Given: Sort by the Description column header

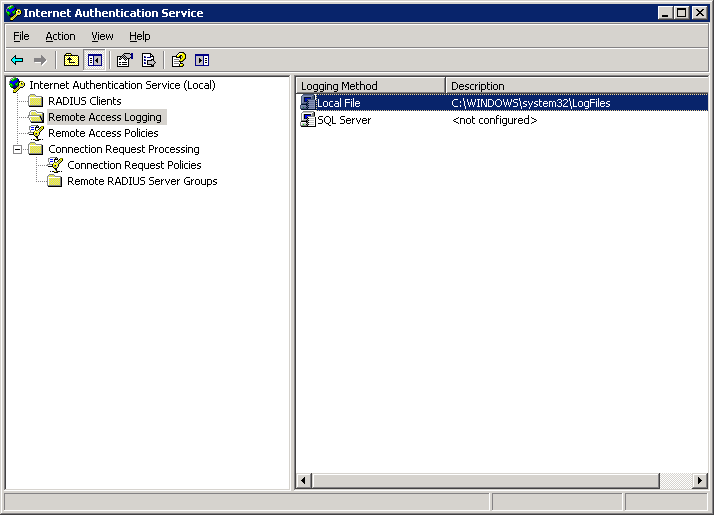Looking at the screenshot, I should pos(577,86).
